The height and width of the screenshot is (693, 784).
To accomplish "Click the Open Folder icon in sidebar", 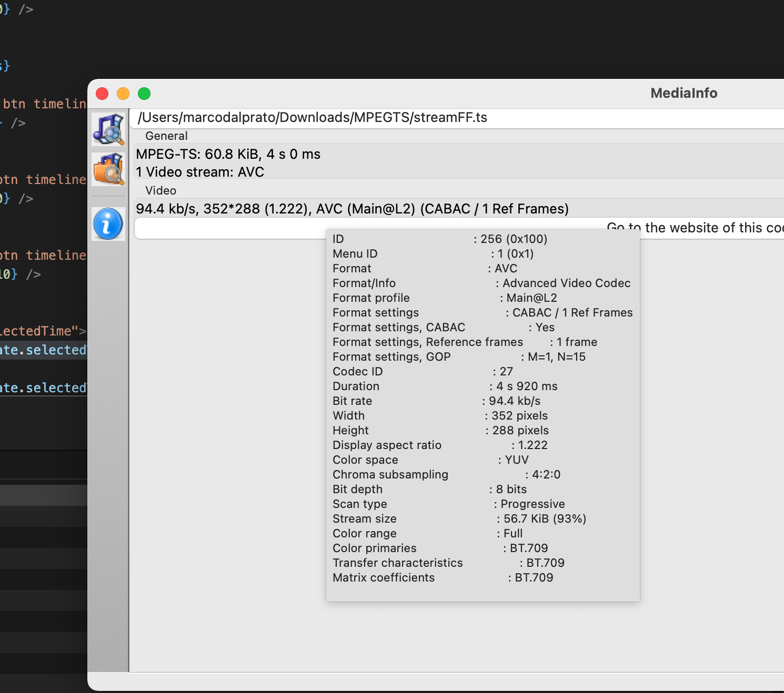I will (108, 169).
